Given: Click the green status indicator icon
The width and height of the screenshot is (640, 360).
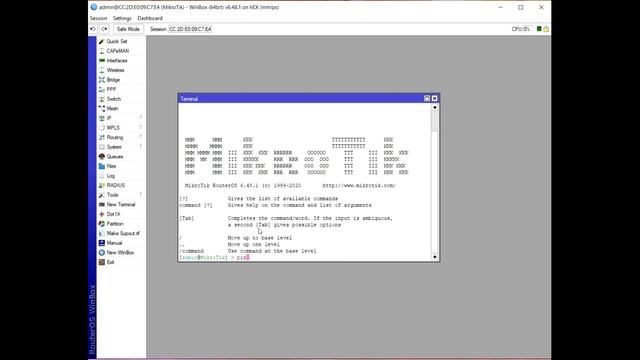Looking at the screenshot, I should [x=539, y=29].
